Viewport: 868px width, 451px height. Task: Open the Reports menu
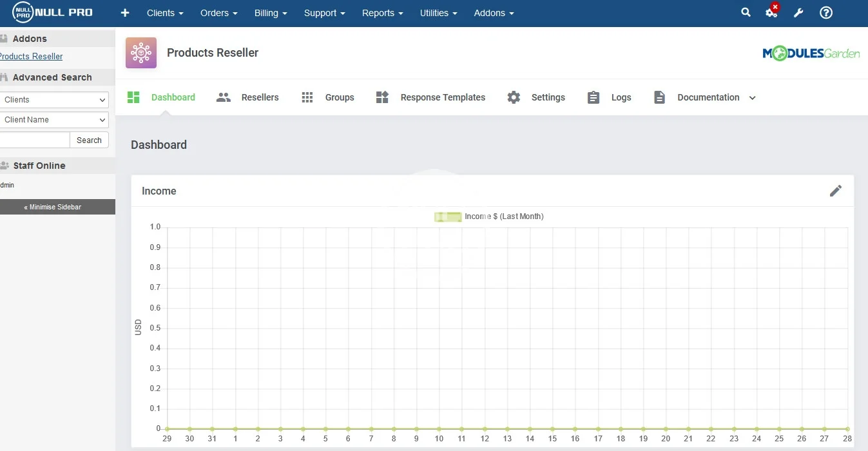[x=382, y=13]
